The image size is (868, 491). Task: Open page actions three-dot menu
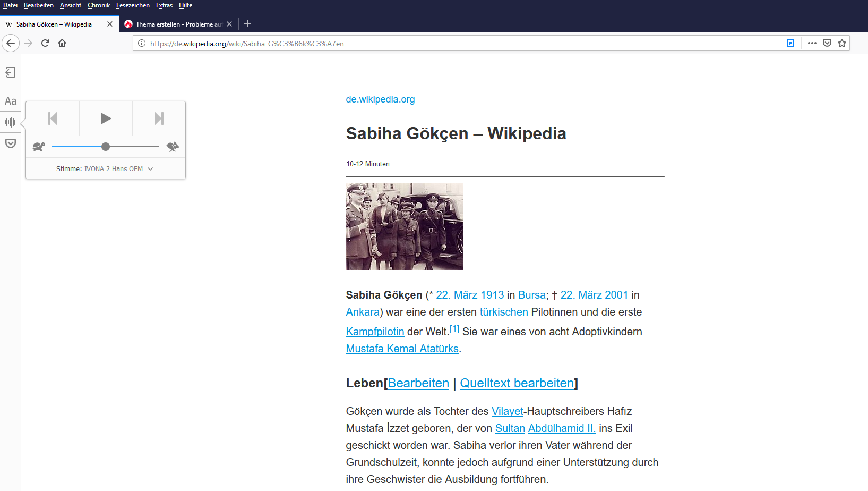tap(812, 43)
